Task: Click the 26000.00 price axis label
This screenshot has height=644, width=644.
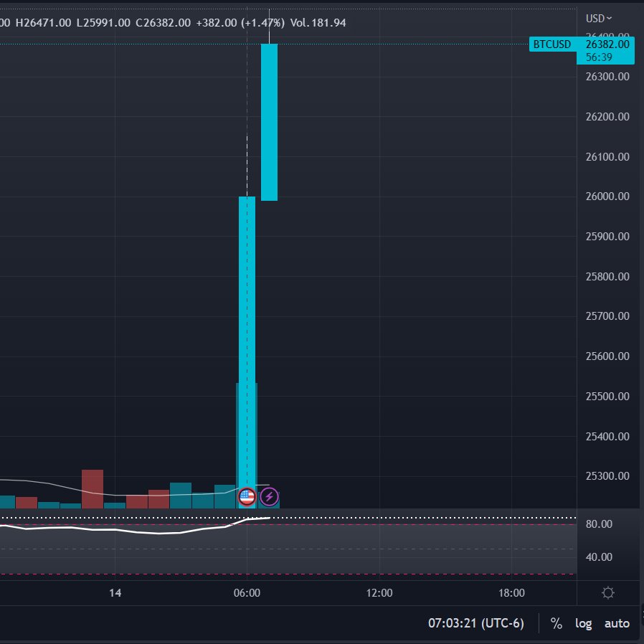Action: (607, 196)
